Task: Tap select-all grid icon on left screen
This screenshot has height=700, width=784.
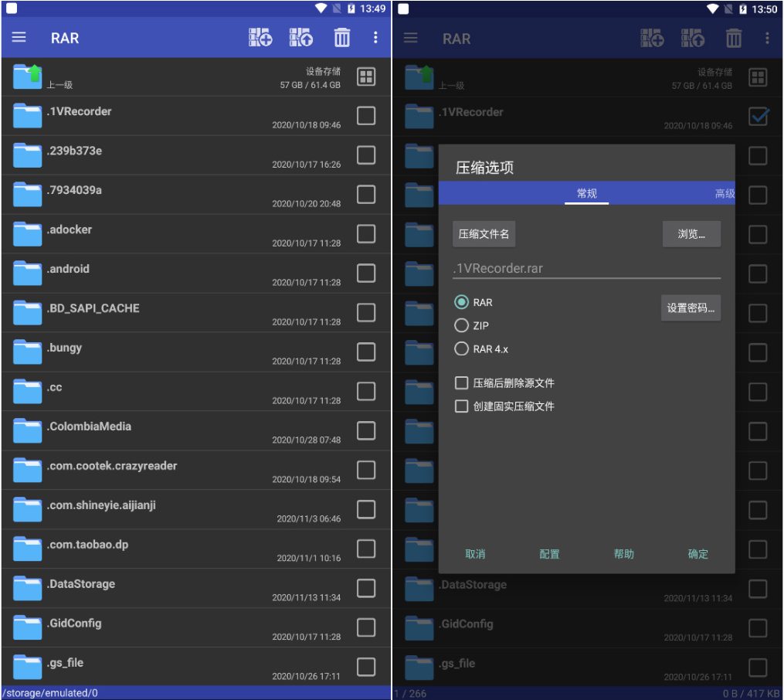Action: click(x=366, y=76)
